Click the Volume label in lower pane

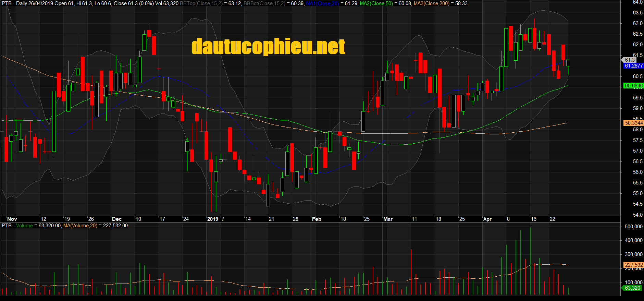pyautogui.click(x=24, y=226)
